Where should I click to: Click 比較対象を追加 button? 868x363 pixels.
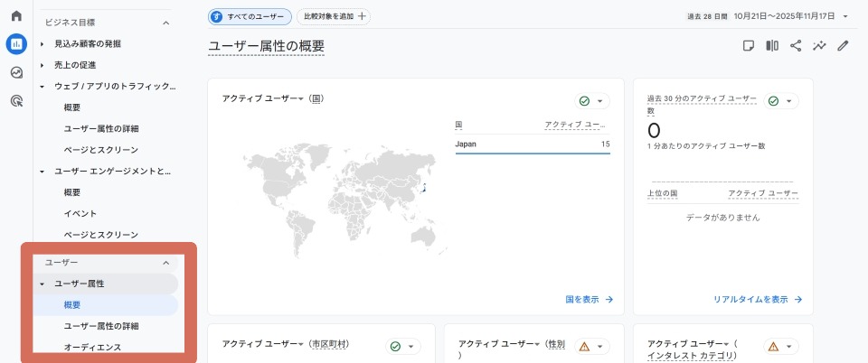(334, 16)
